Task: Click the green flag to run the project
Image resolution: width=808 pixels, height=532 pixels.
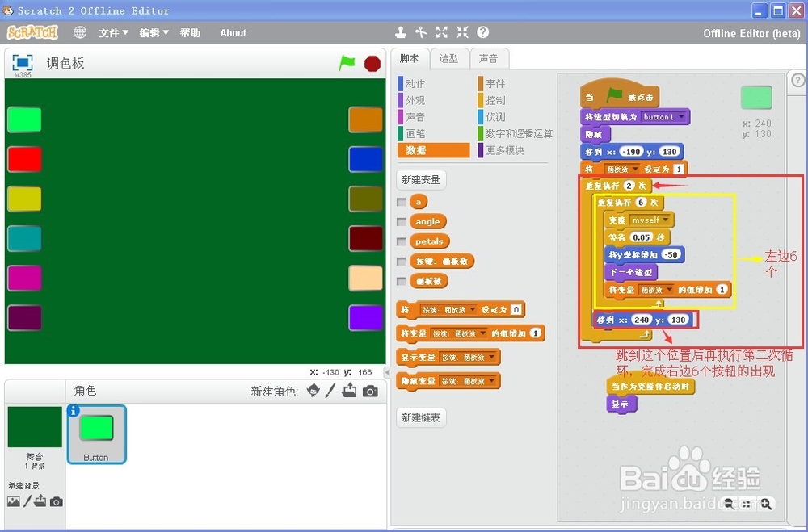Action: pos(347,63)
